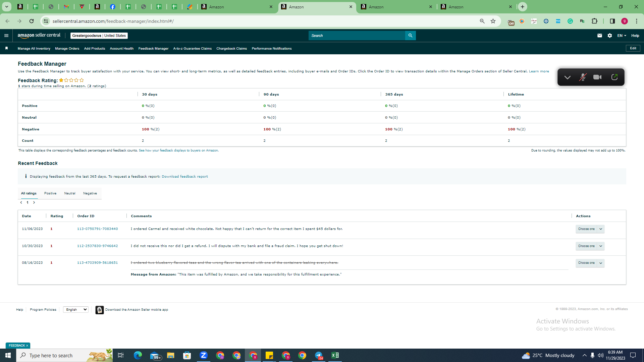Viewport: 644px width, 362px height.
Task: Show hidden system tray icons
Action: [x=584, y=355]
